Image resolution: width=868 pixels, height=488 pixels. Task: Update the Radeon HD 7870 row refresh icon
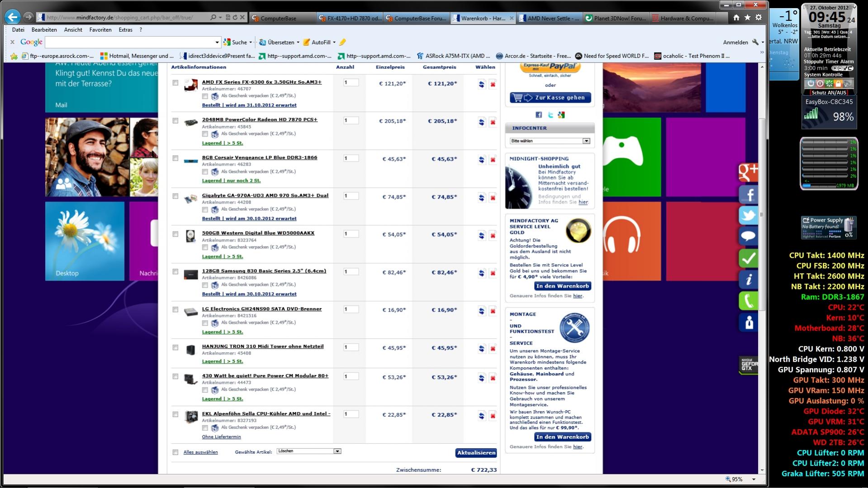click(x=481, y=122)
